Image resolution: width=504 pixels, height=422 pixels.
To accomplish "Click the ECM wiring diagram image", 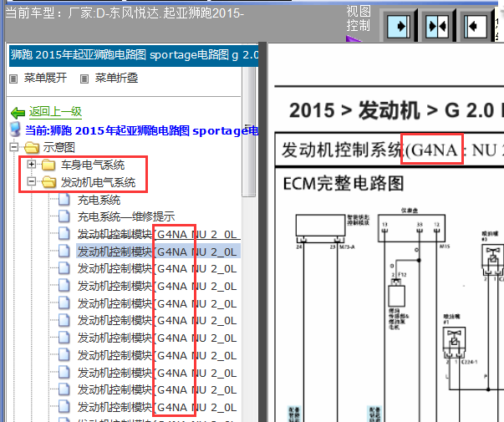I will click(395, 315).
